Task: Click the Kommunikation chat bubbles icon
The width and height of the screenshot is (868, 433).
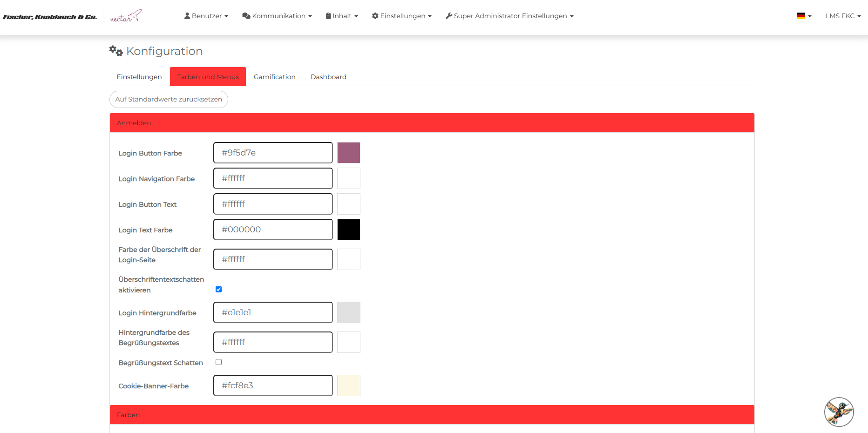Action: 246,16
